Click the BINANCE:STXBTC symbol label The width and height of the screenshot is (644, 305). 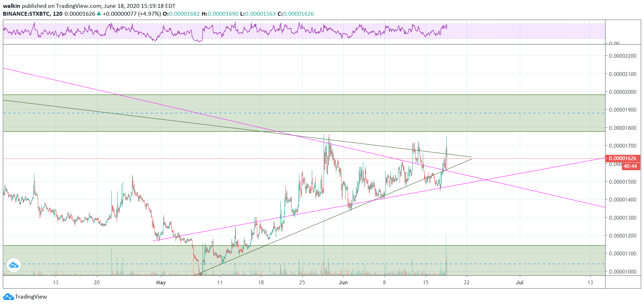pos(26,14)
